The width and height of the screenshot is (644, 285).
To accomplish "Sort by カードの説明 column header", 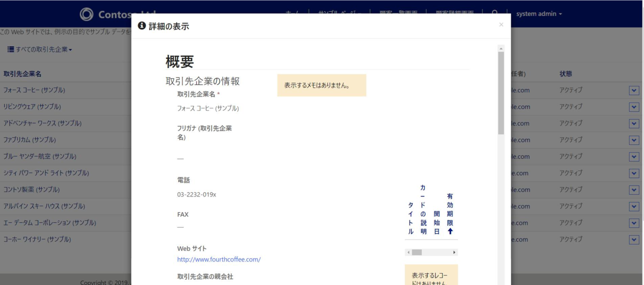I will pos(423,209).
